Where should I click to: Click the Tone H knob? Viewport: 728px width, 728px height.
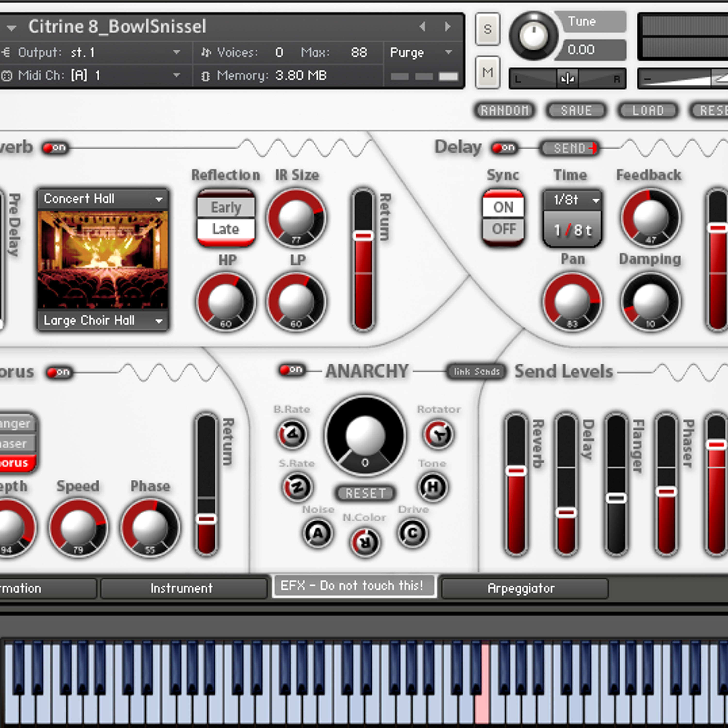point(433,487)
